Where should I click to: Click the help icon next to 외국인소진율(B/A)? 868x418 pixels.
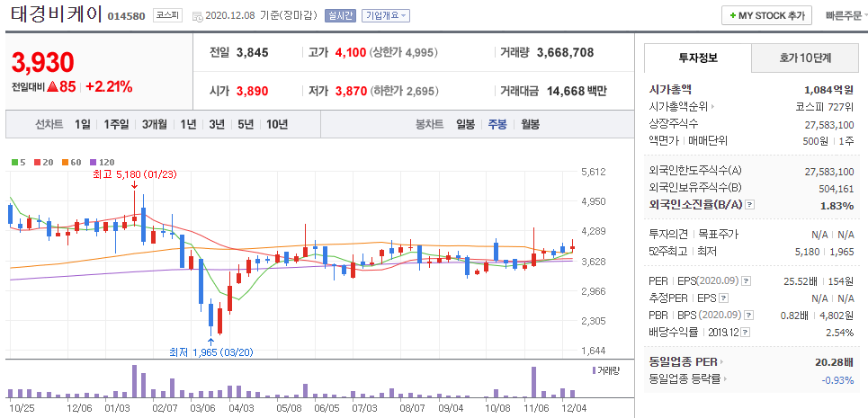click(750, 205)
